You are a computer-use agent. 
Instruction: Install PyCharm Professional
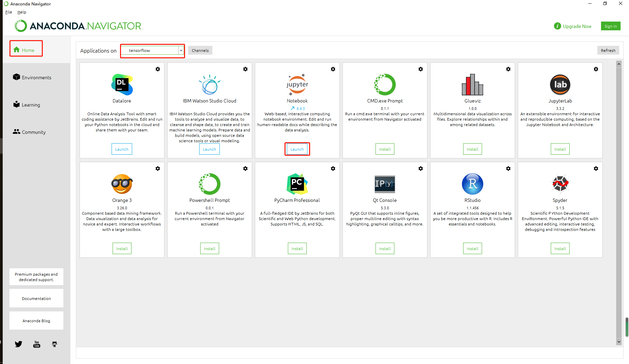point(297,249)
